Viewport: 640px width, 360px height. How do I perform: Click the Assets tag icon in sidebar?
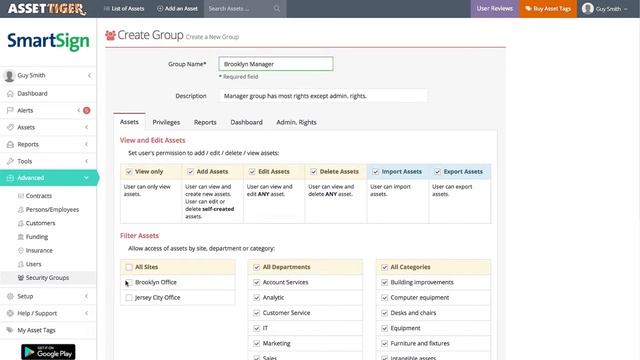click(x=10, y=127)
